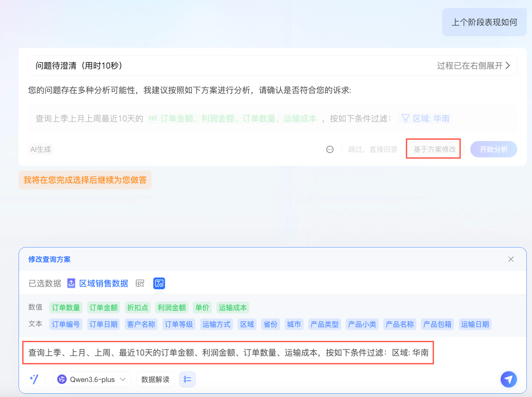Click the 已选数据 label
This screenshot has height=397, width=532.
(x=45, y=283)
